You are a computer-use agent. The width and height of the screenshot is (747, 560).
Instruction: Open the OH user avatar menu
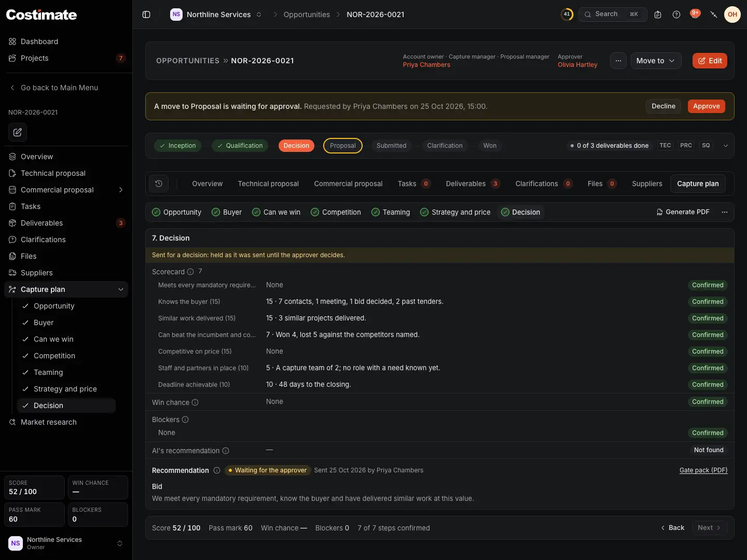tap(732, 15)
